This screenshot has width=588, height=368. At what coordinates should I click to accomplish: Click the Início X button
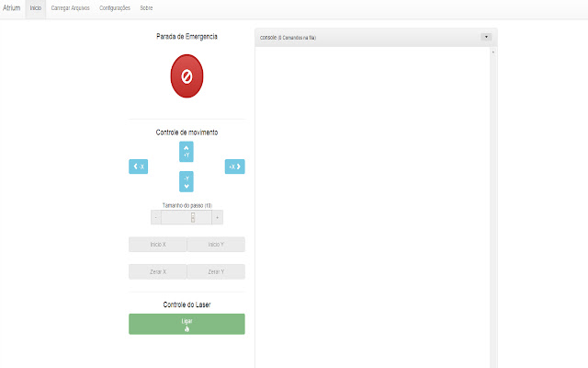click(157, 245)
